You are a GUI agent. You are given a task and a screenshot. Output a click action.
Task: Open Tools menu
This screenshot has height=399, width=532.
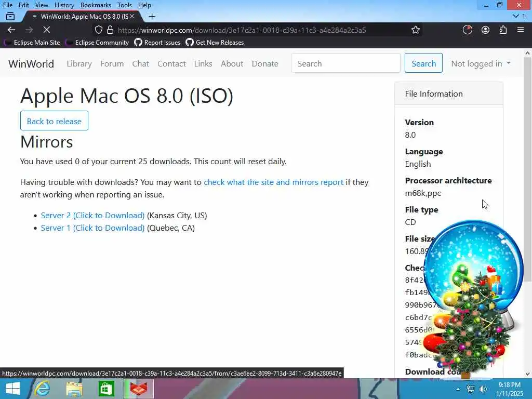coord(125,5)
